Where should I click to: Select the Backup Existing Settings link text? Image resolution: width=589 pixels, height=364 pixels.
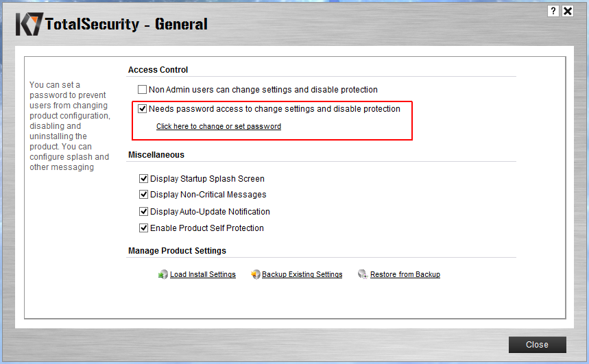302,274
